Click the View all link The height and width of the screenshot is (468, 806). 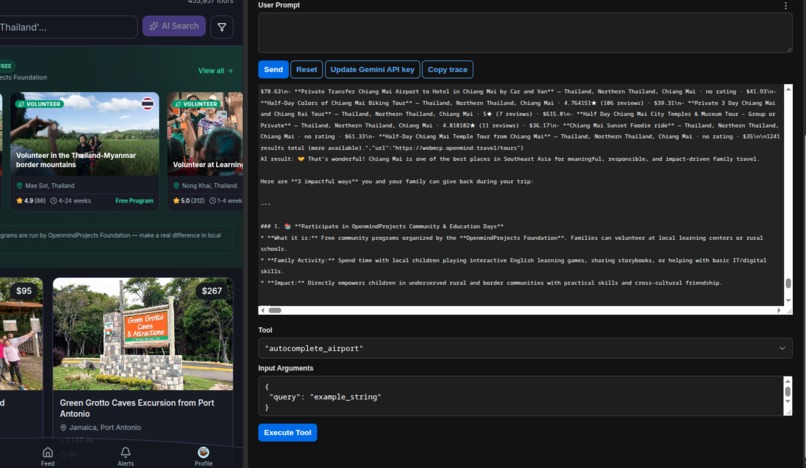coord(215,70)
